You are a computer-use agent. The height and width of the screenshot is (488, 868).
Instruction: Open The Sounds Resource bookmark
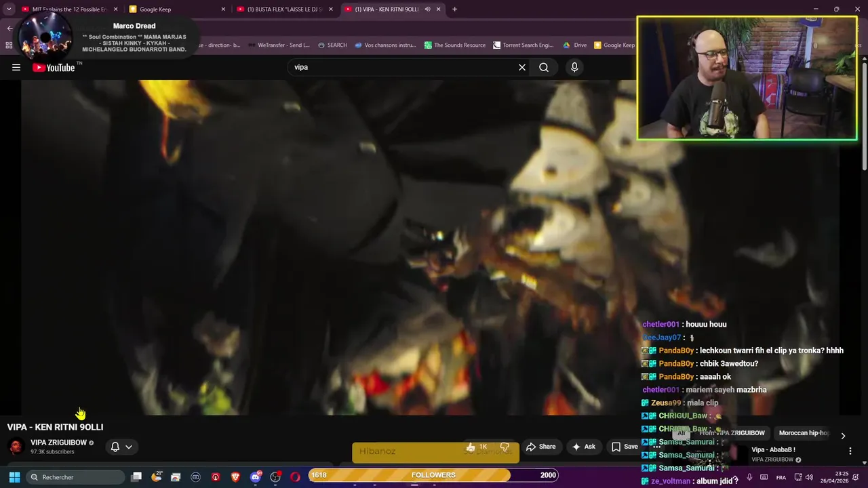pyautogui.click(x=455, y=45)
